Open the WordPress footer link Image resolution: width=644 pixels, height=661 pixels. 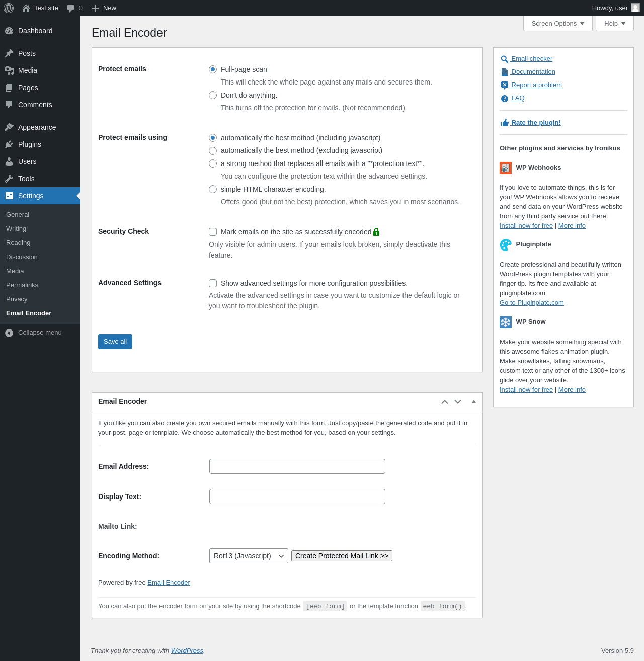(x=187, y=651)
